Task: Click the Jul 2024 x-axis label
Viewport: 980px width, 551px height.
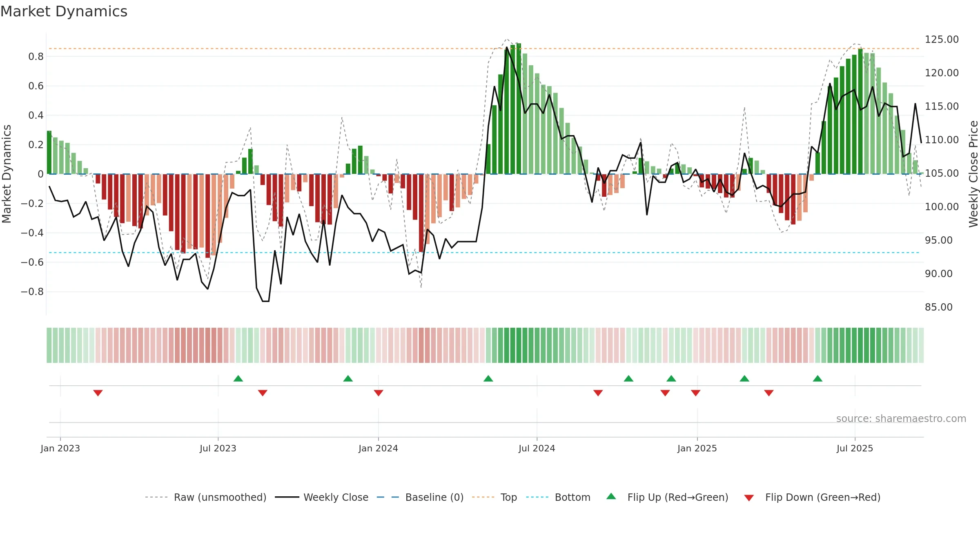Action: coord(537,448)
